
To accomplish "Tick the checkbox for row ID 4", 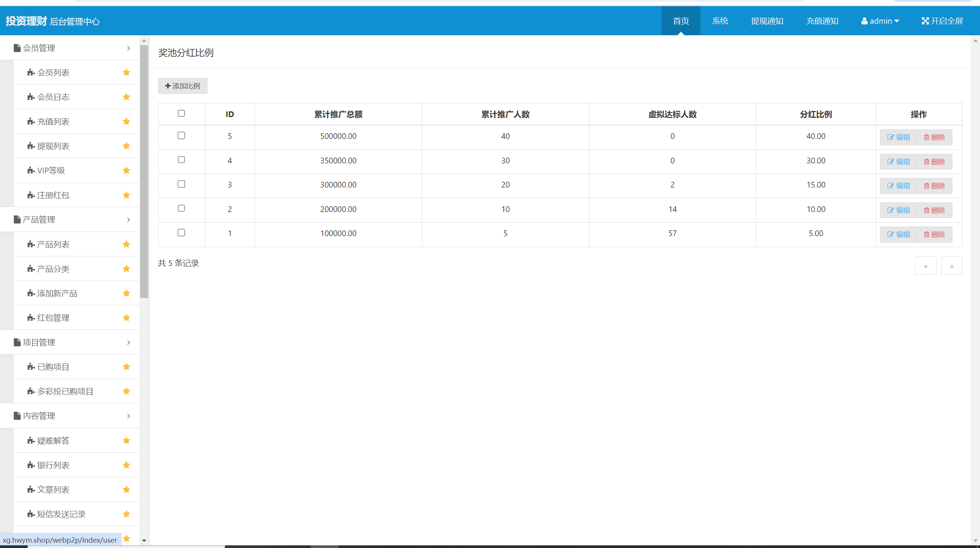I will [x=181, y=160].
